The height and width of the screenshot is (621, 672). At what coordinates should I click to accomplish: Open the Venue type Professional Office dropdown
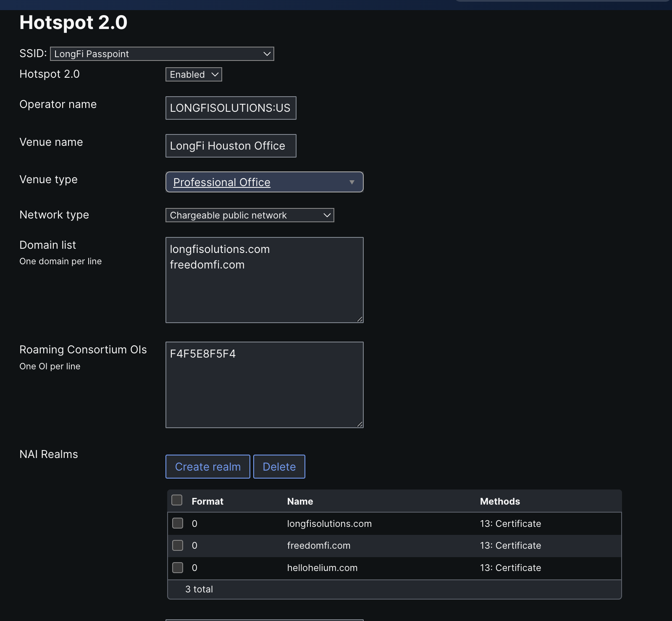tap(265, 182)
